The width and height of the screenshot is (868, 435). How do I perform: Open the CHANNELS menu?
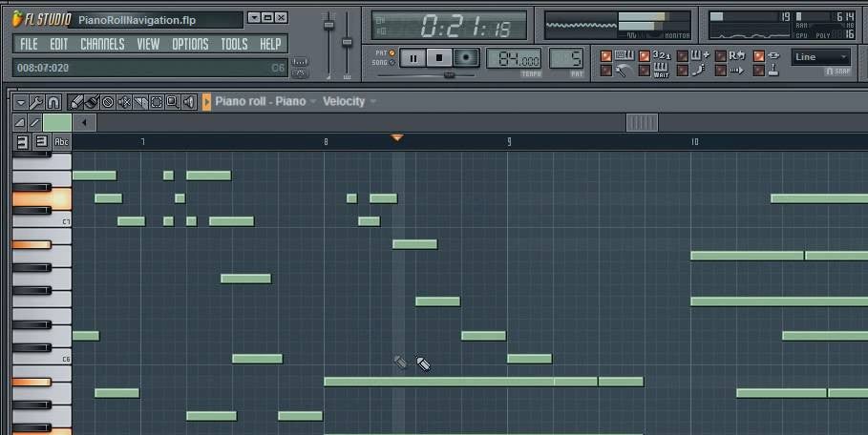pos(102,44)
